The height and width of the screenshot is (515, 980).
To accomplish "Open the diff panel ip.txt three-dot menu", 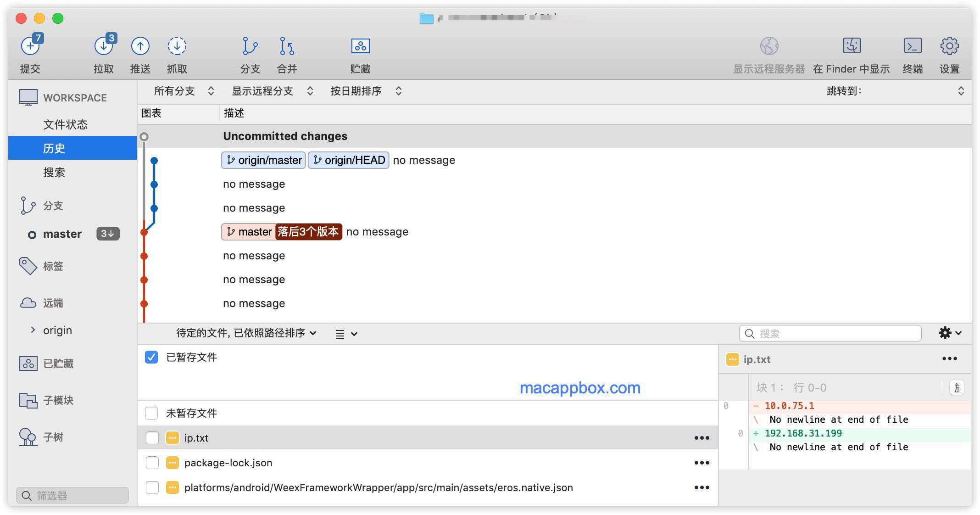I will [x=949, y=358].
